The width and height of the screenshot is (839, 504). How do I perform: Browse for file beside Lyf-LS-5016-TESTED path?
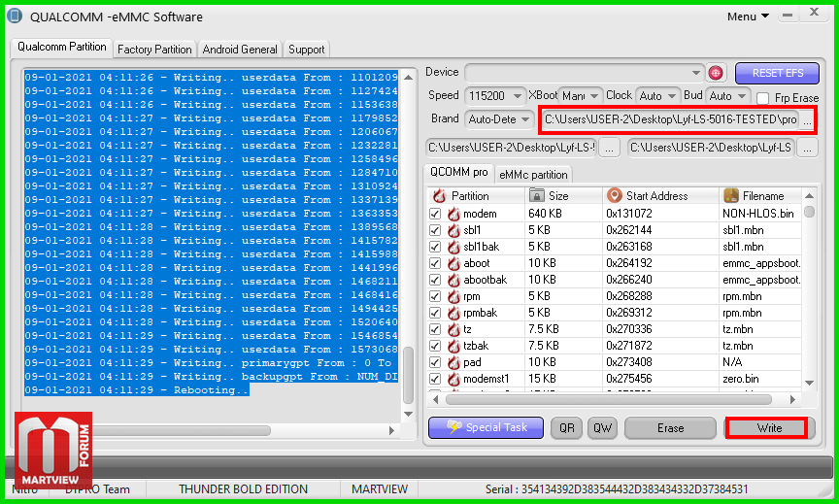(x=807, y=119)
